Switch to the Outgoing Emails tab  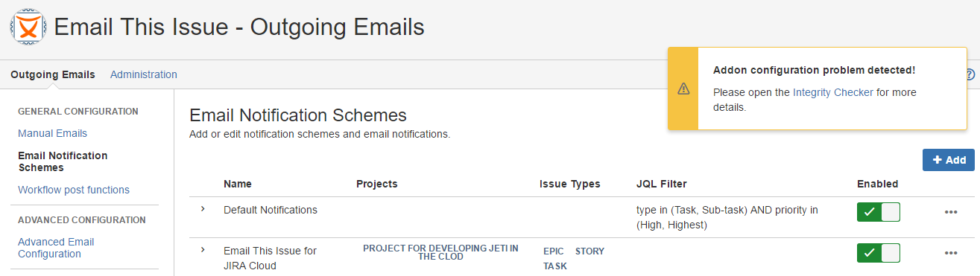click(x=53, y=74)
